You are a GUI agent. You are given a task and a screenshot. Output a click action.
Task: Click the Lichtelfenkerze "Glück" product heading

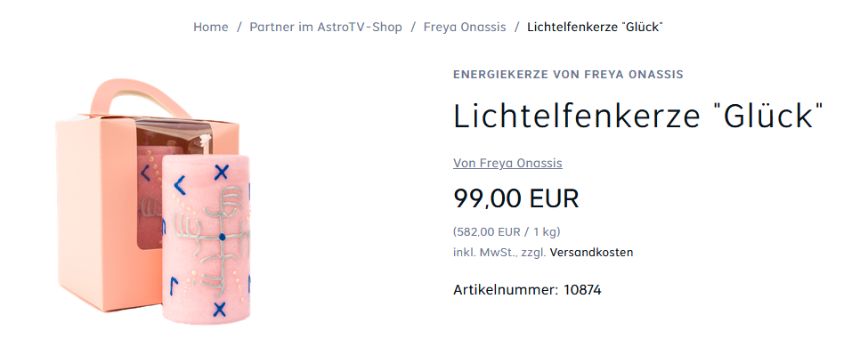[639, 117]
